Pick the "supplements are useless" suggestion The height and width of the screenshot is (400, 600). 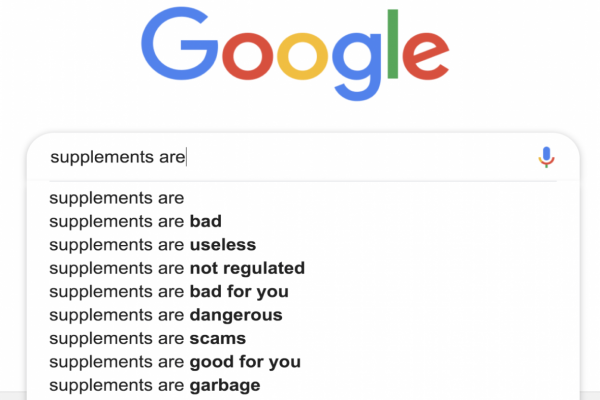[x=152, y=245]
